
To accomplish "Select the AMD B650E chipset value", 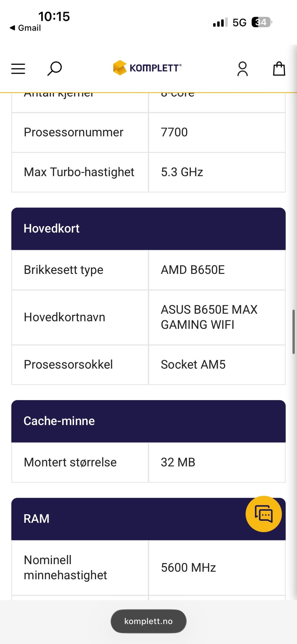I will [x=193, y=270].
